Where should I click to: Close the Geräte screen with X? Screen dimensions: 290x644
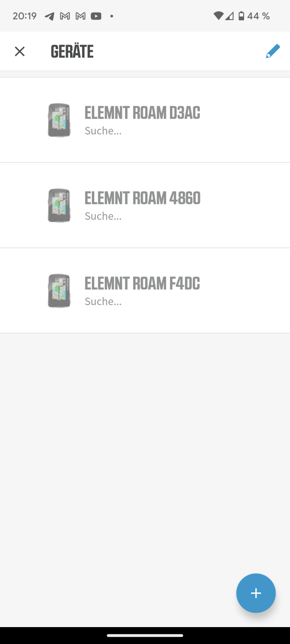[19, 52]
